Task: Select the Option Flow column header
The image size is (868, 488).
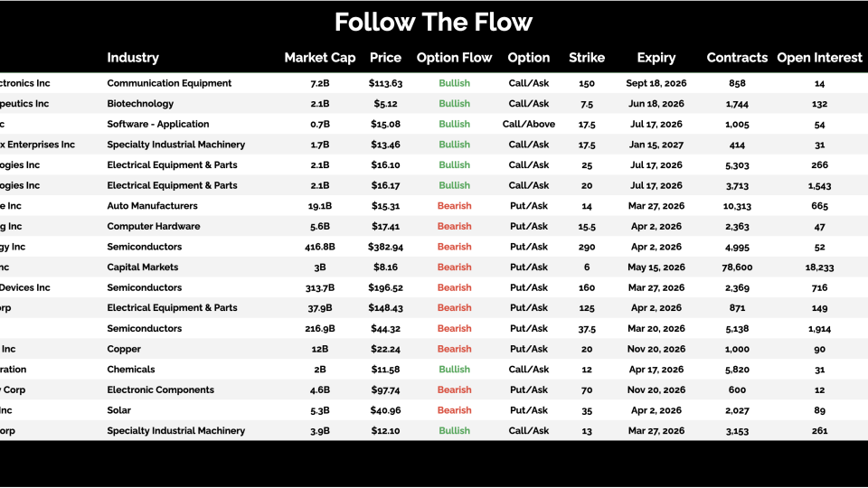Action: (454, 58)
